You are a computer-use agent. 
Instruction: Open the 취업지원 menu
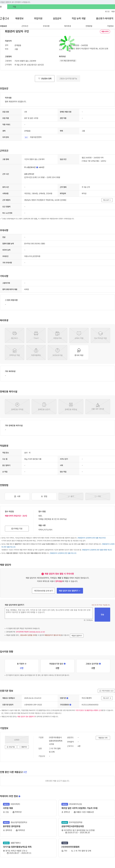click(x=38, y=19)
